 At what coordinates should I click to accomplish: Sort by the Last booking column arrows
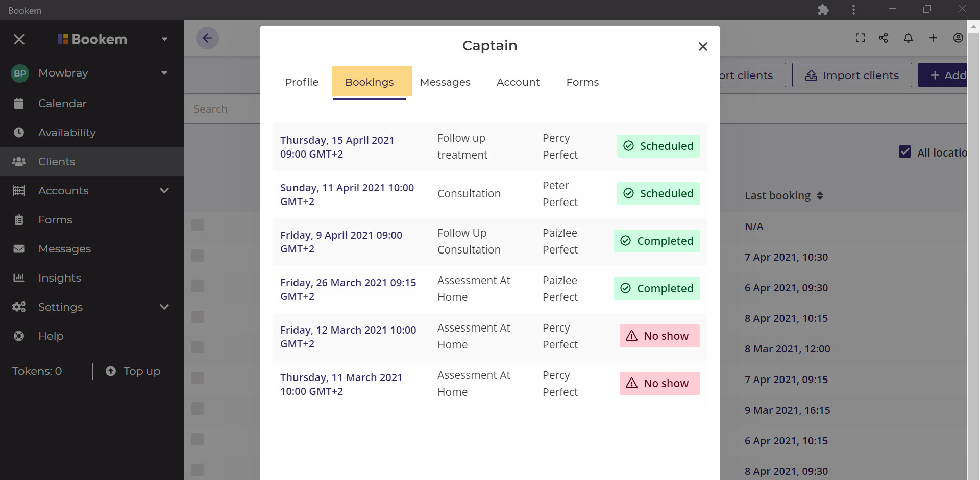[821, 195]
